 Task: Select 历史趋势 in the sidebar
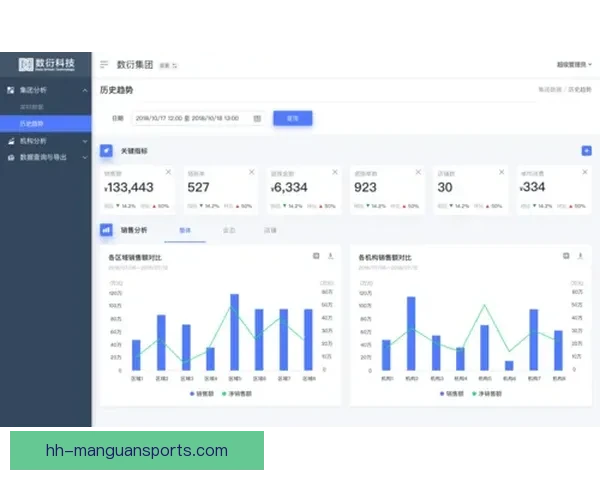[x=46, y=123]
